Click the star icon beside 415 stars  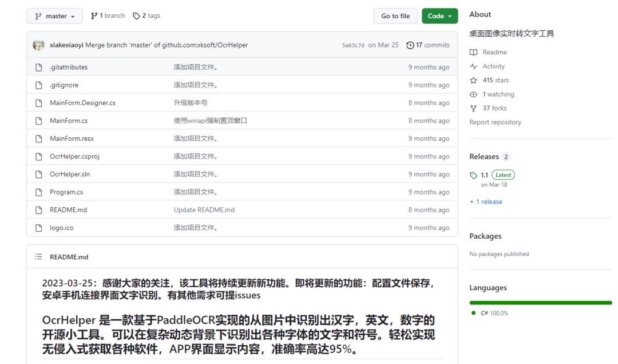(x=473, y=81)
